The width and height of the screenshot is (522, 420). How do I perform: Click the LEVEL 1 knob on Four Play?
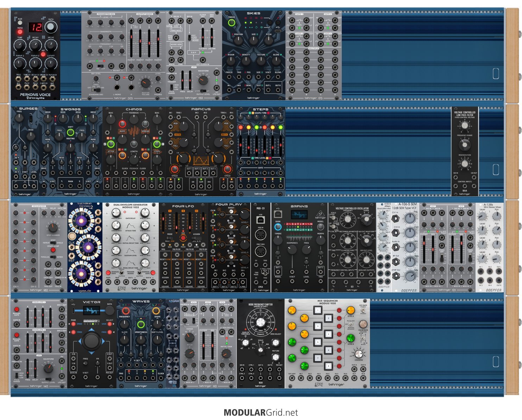pos(244,215)
